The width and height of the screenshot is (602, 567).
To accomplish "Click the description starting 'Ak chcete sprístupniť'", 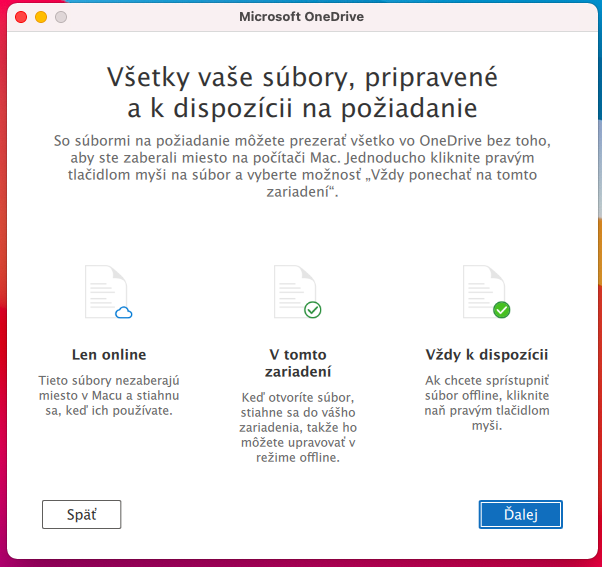I will [486, 403].
